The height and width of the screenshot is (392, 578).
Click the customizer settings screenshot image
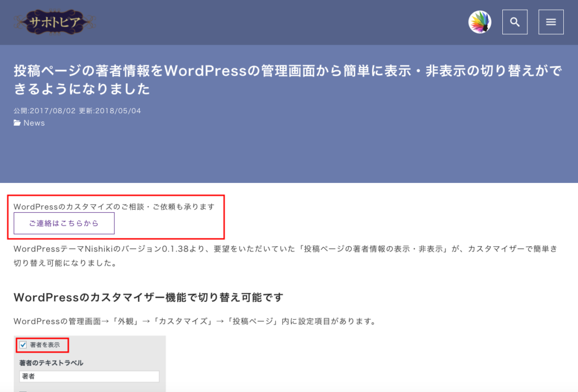coord(90,364)
